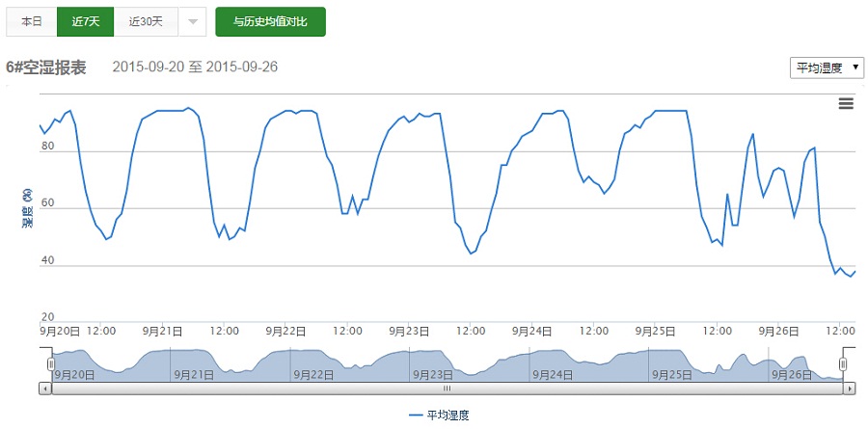Click 9月24日 in the navigator strip

pos(551,374)
